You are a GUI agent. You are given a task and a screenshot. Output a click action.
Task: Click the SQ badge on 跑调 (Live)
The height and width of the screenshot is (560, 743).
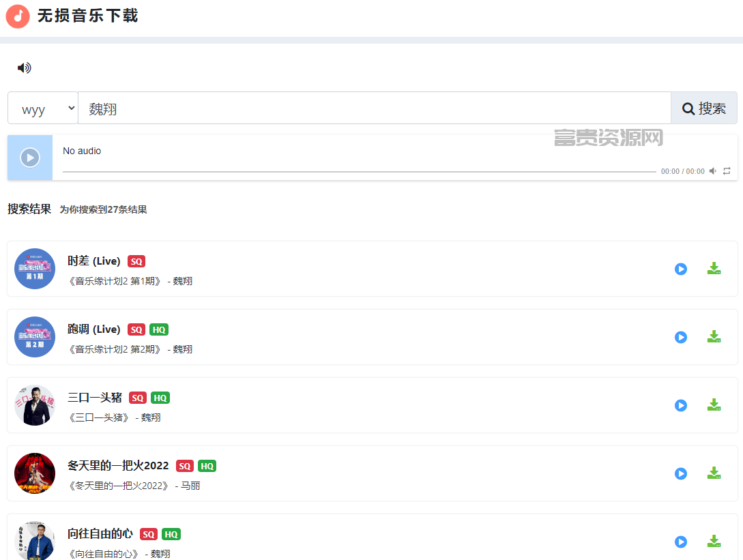click(136, 329)
